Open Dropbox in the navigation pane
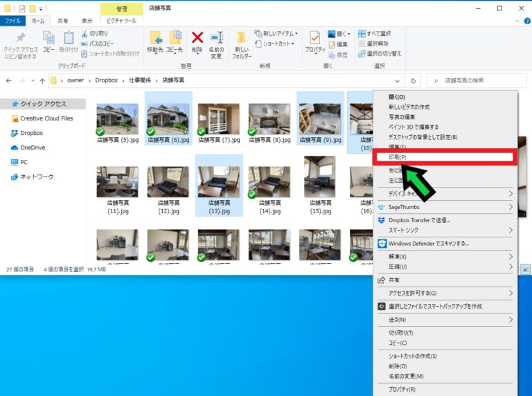The height and width of the screenshot is (396, 532). (27, 133)
